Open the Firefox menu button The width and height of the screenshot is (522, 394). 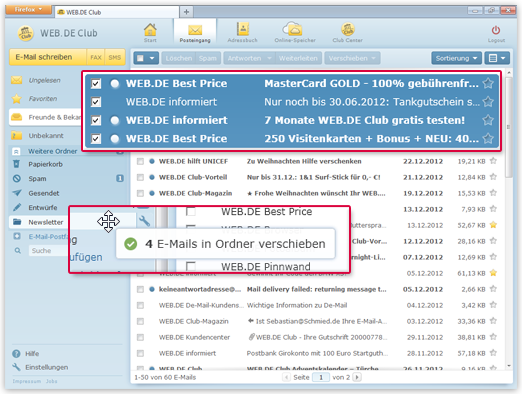coord(28,9)
